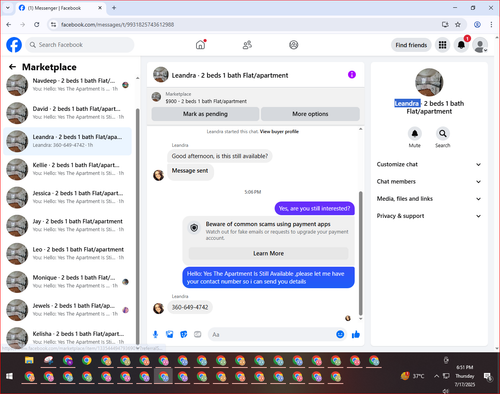Open Kelisha conversation

(68, 337)
